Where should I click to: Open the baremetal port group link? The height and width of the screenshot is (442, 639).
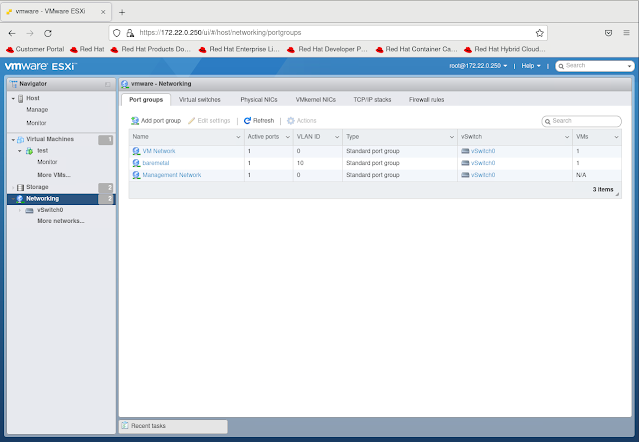point(156,163)
